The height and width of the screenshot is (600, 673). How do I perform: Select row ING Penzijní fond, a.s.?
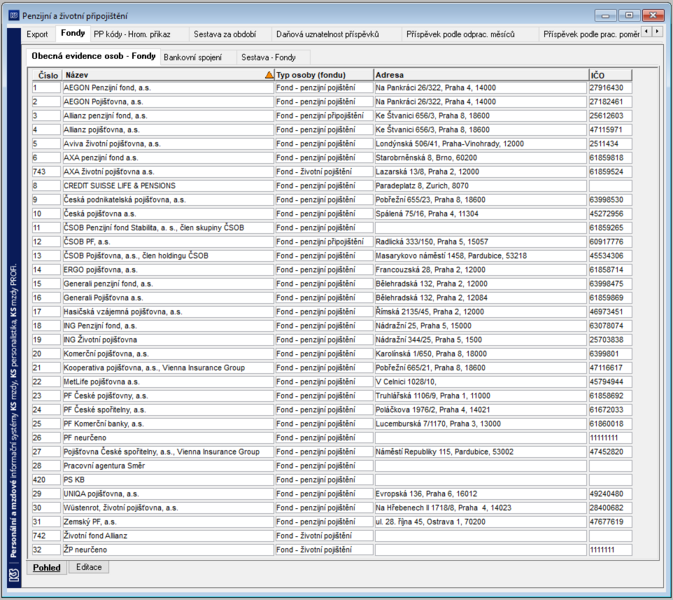click(332, 326)
